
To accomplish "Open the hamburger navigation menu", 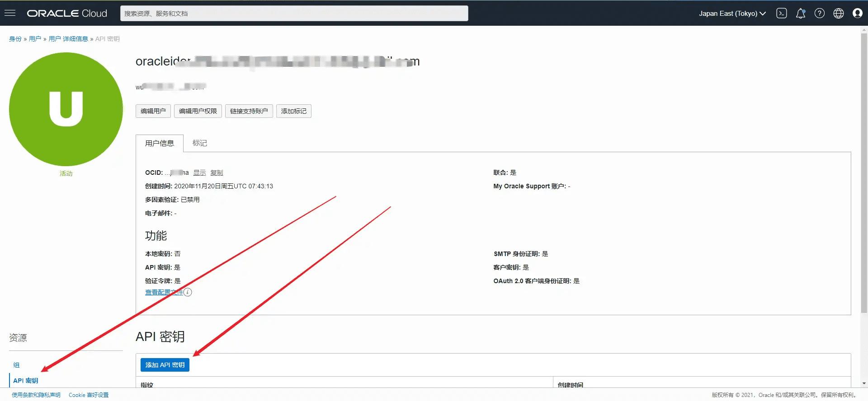I will (x=10, y=13).
